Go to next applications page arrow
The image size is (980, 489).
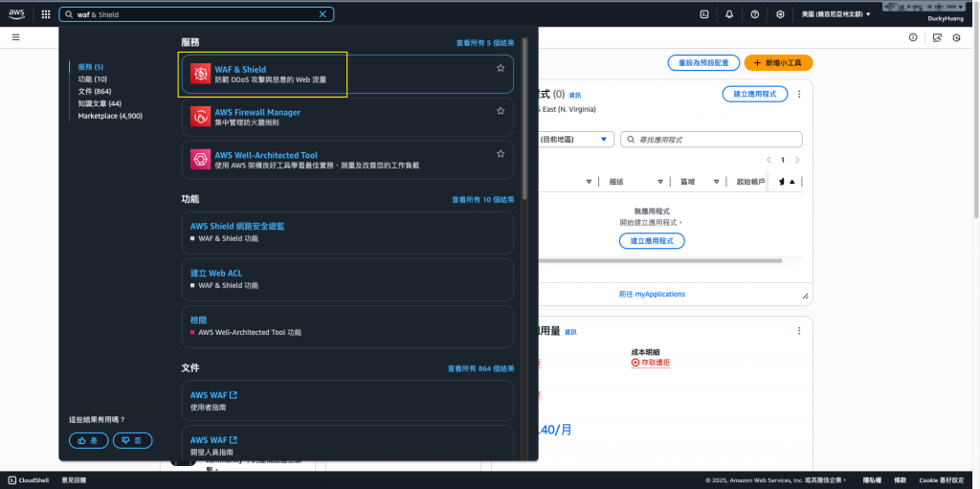pos(797,160)
